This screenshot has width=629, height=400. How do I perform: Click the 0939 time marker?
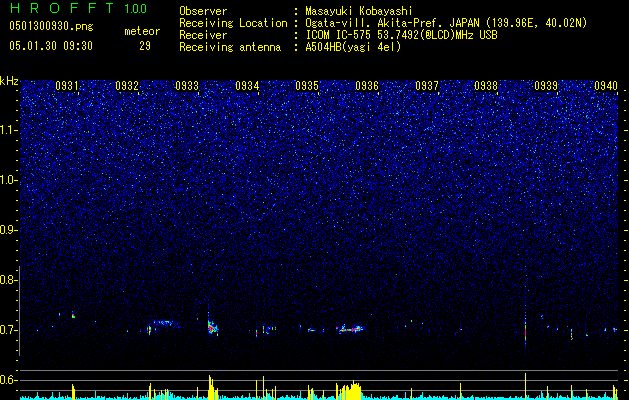[546, 86]
